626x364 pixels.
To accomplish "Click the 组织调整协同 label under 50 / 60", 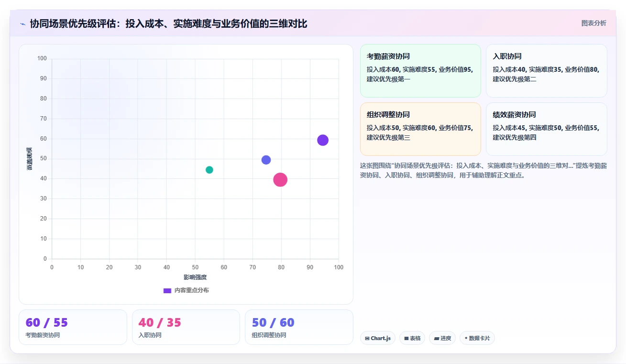I will click(x=269, y=335).
